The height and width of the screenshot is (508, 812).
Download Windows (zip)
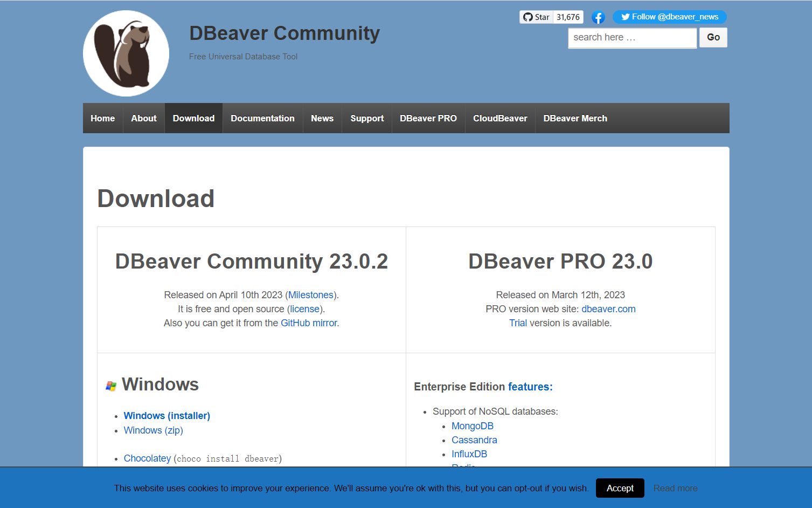coord(154,430)
